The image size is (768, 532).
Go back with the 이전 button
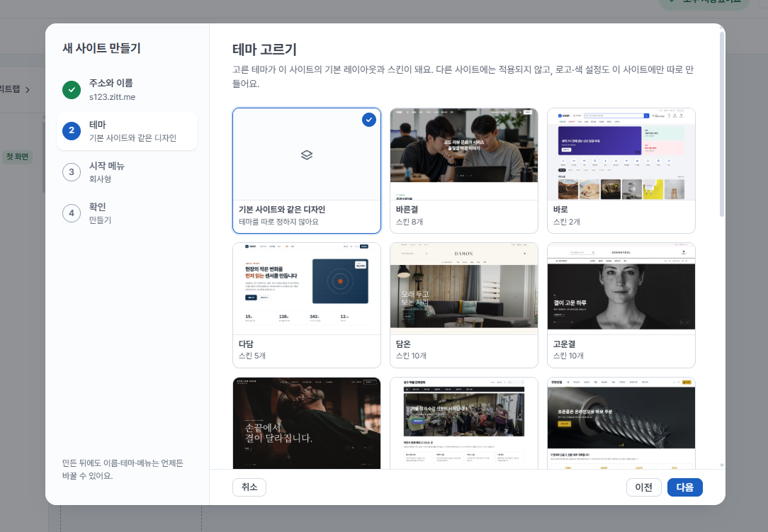[643, 487]
